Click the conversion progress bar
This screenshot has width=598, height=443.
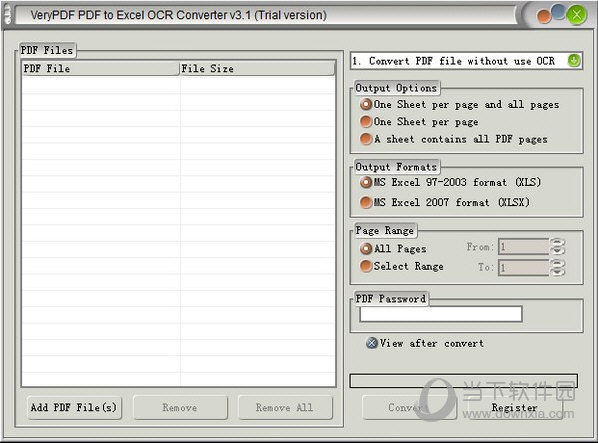point(463,380)
